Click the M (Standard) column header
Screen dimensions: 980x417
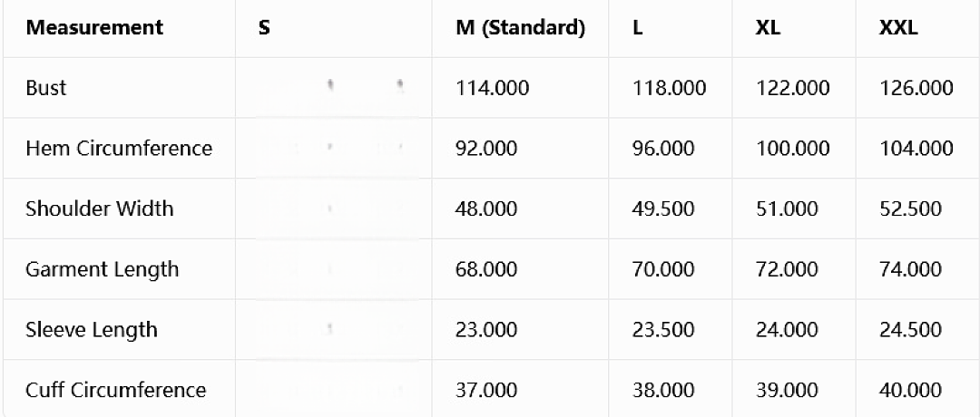(x=521, y=28)
